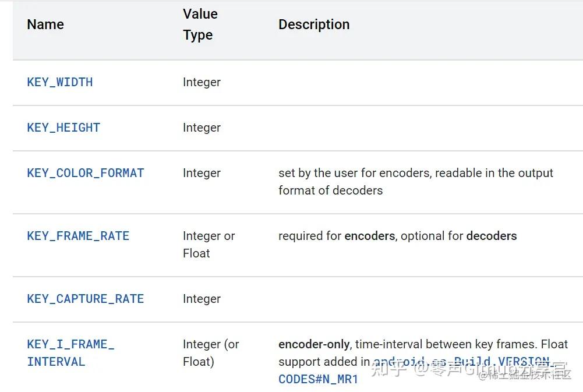Open the KEY_HEIGHT link

click(x=63, y=128)
